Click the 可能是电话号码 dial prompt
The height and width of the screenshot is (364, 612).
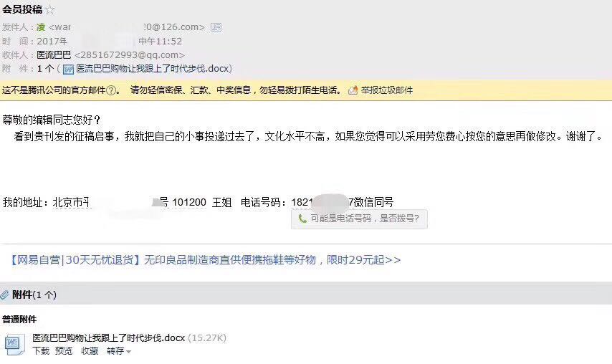pyautogui.click(x=359, y=219)
